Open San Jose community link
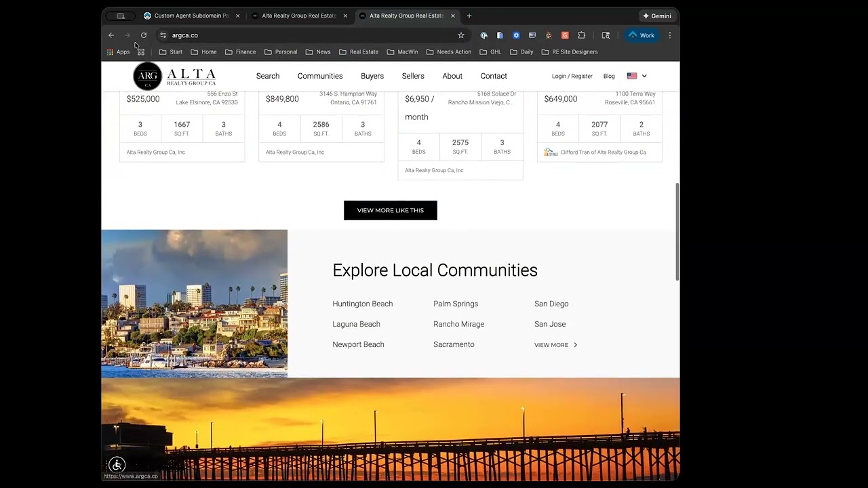 click(550, 324)
